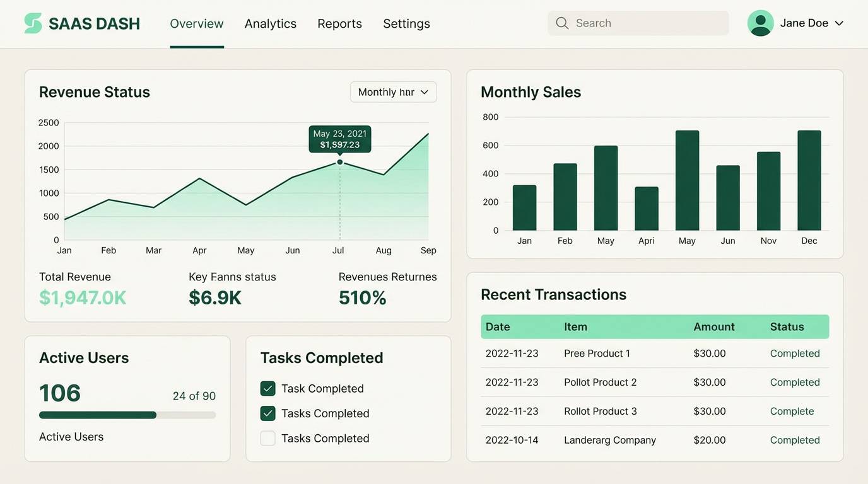Image resolution: width=868 pixels, height=484 pixels.
Task: Click inside the search input field
Action: coord(637,23)
